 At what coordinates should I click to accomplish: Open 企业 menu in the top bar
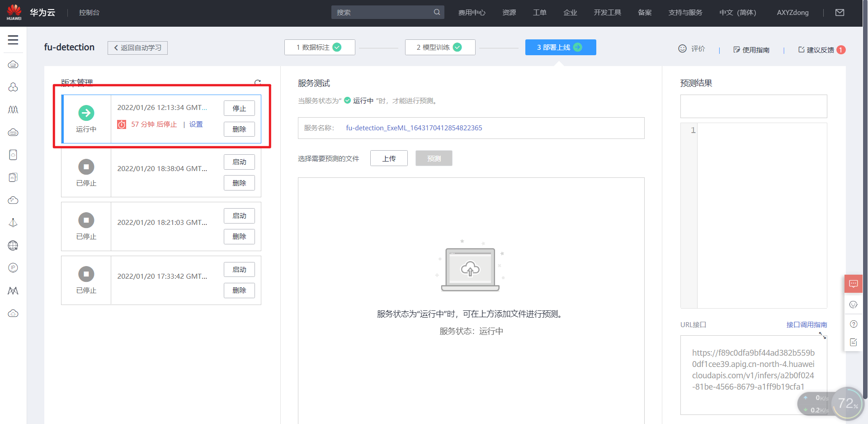click(570, 13)
